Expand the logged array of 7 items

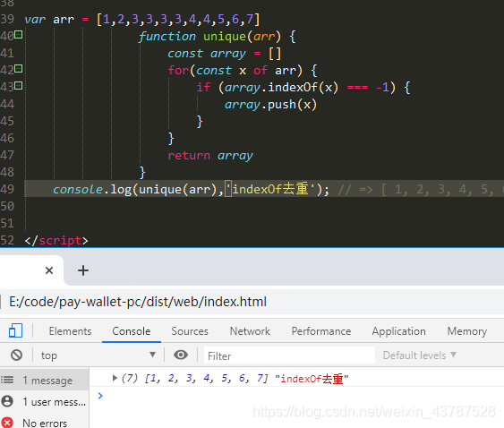pos(115,378)
